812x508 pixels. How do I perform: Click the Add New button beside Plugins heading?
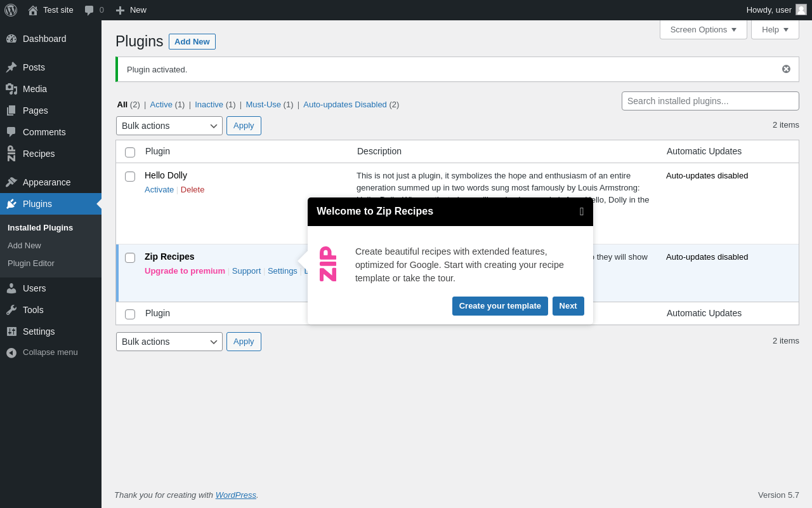[192, 42]
